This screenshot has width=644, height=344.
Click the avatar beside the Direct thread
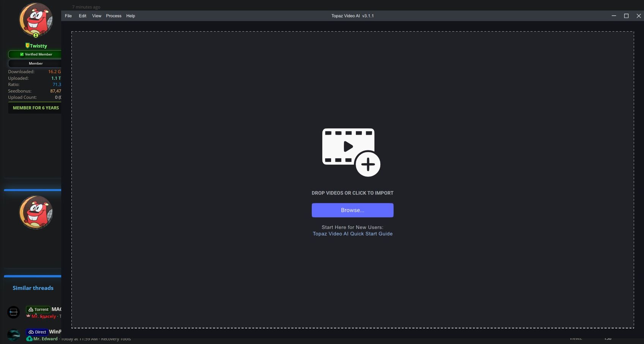click(14, 335)
